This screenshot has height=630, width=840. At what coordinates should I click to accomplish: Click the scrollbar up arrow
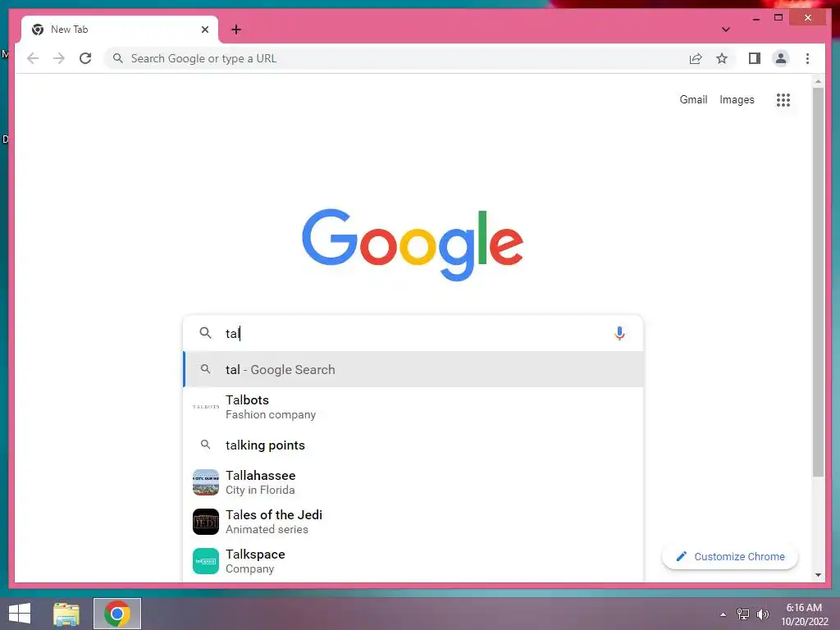[x=818, y=82]
